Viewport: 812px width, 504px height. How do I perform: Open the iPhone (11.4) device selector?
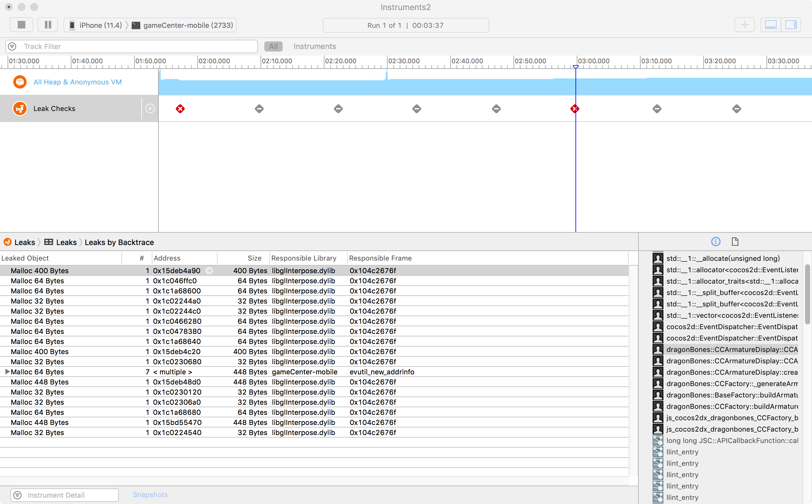tap(96, 25)
